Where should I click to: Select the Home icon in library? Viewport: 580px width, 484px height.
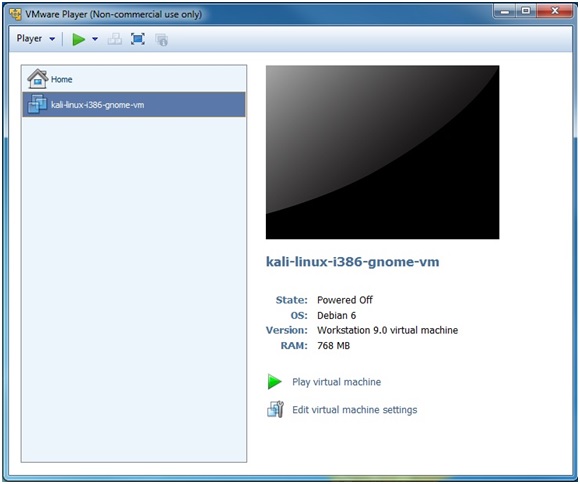pos(38,79)
